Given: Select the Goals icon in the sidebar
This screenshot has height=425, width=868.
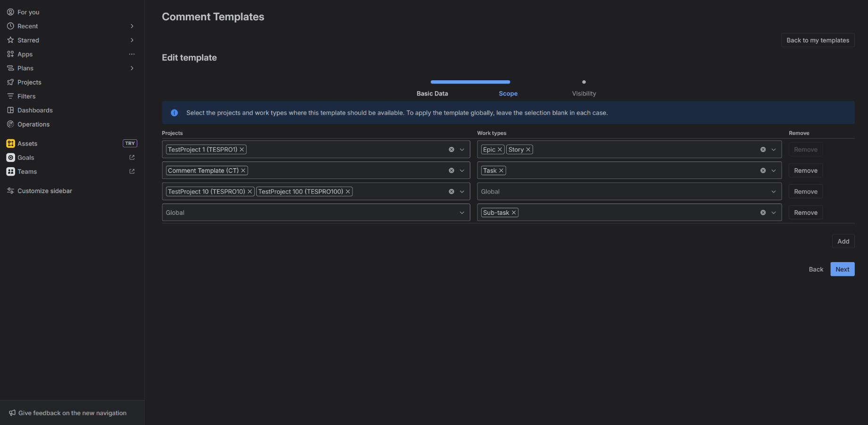Looking at the screenshot, I should click(x=10, y=157).
